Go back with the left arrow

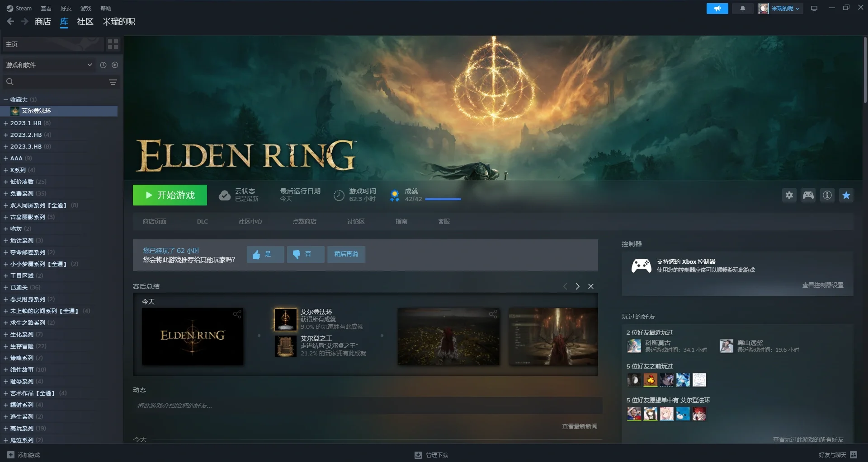click(x=10, y=22)
